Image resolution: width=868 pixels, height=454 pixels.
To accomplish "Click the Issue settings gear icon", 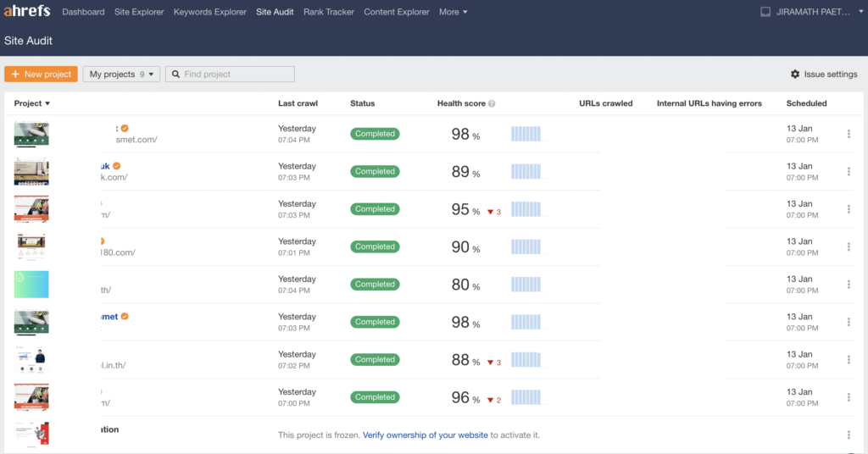I will 795,74.
